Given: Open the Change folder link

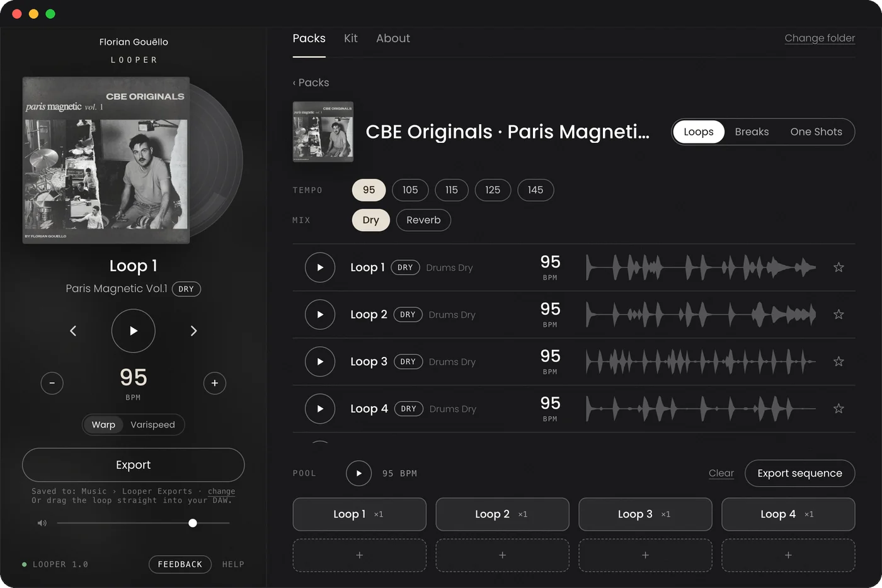Looking at the screenshot, I should click(820, 38).
